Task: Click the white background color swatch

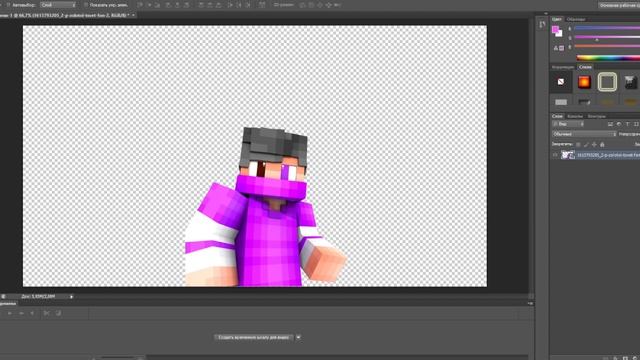Action: pyautogui.click(x=560, y=34)
